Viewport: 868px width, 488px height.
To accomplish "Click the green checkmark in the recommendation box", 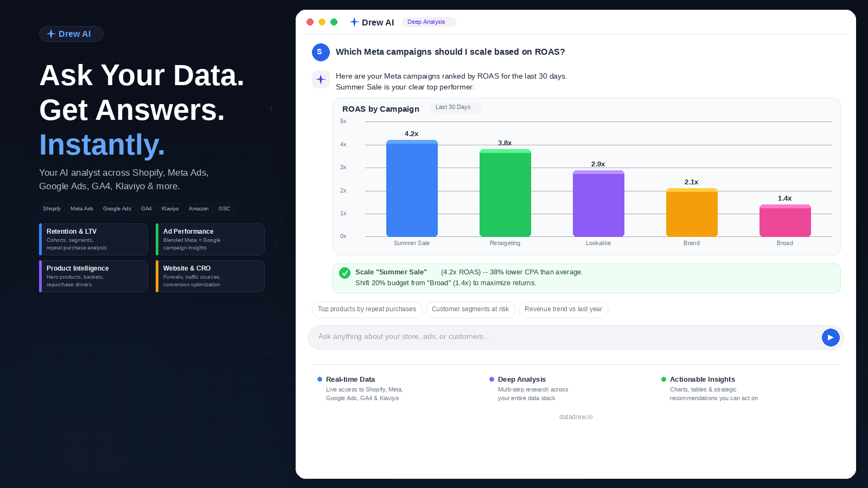I will (x=344, y=273).
